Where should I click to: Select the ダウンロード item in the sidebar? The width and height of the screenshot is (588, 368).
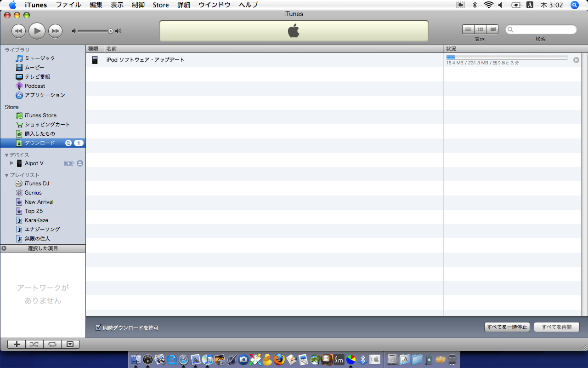43,143
